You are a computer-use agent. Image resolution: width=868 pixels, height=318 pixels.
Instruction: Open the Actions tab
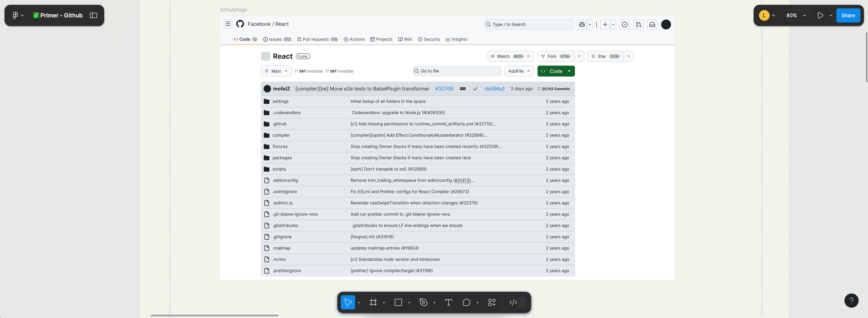pyautogui.click(x=354, y=39)
